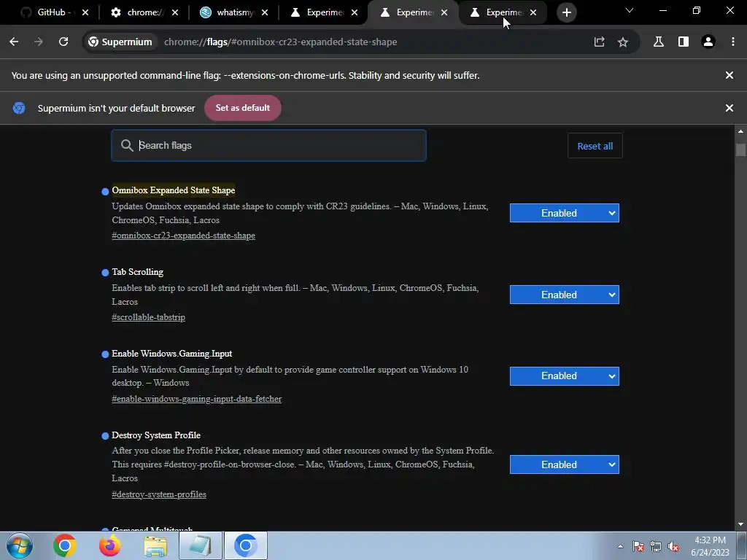Image resolution: width=747 pixels, height=560 pixels.
Task: Click the Supermium site info chip
Action: [x=120, y=42]
